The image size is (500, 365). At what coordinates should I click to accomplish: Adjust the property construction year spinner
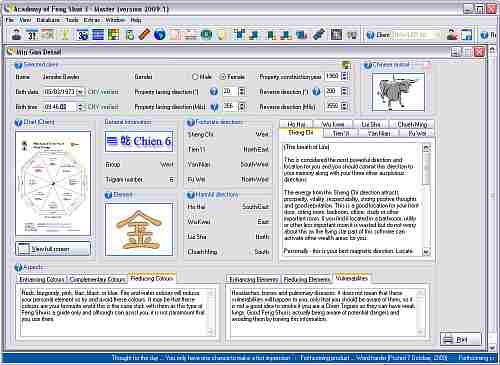pyautogui.click(x=345, y=76)
